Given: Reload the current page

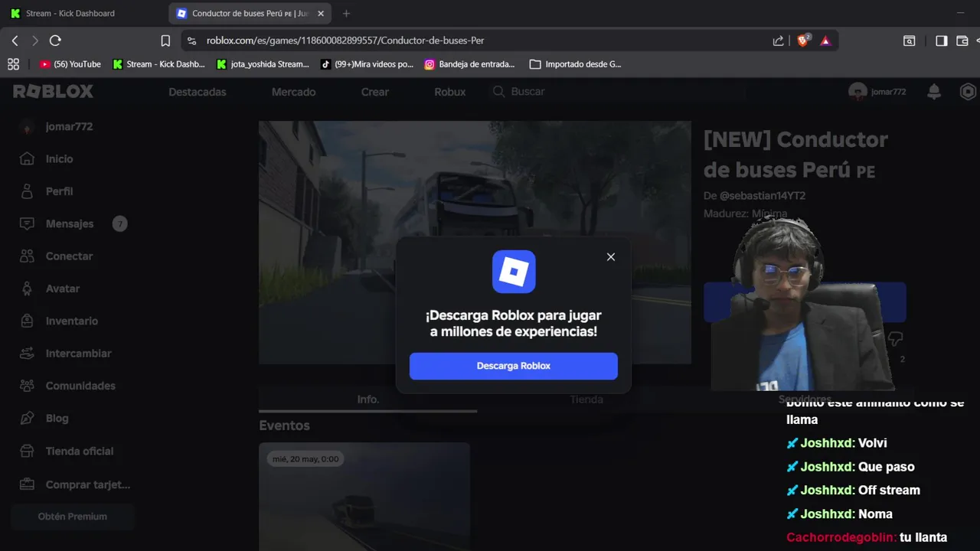Looking at the screenshot, I should [55, 41].
